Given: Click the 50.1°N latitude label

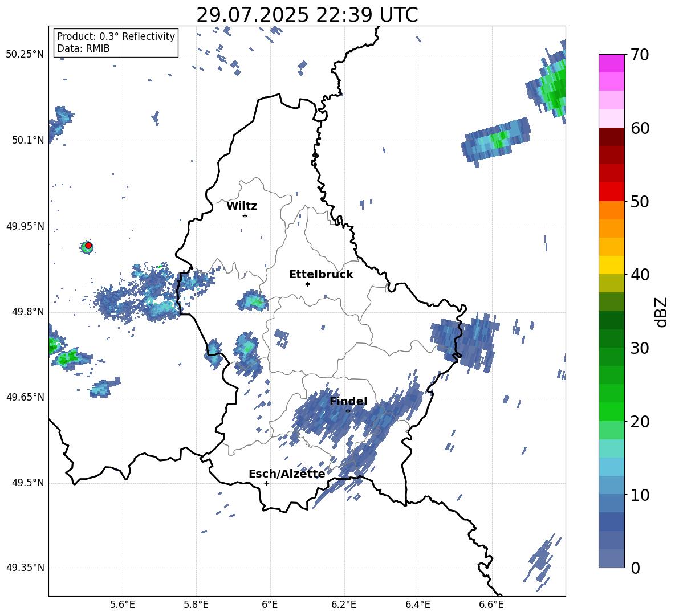Looking at the screenshot, I should [x=27, y=140].
